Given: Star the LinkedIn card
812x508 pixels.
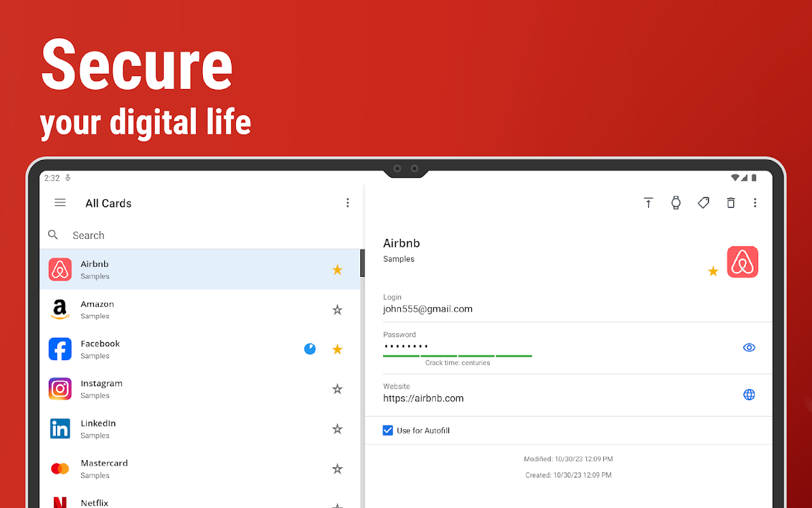Looking at the screenshot, I should click(337, 429).
